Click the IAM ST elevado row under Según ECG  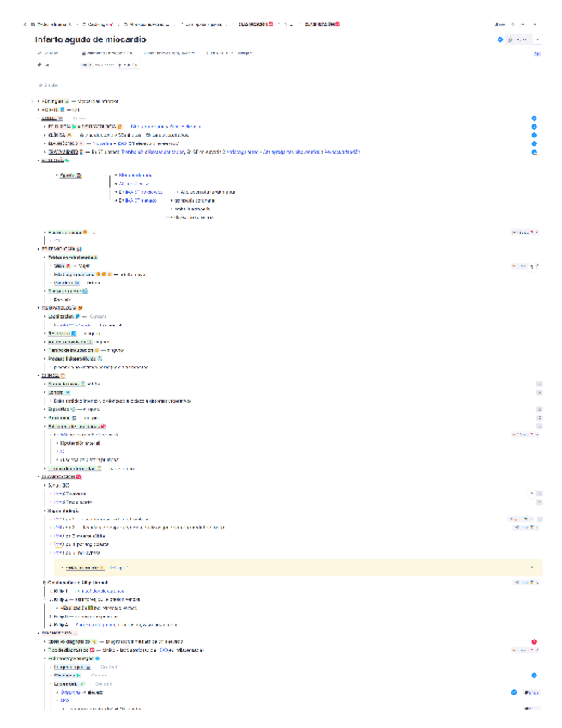(x=69, y=494)
